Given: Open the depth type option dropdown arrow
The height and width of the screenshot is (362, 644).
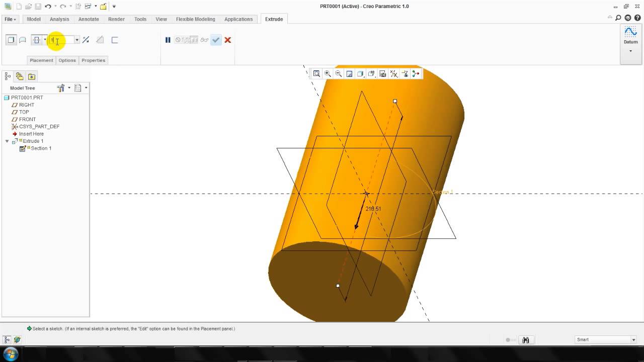Looking at the screenshot, I should point(45,40).
